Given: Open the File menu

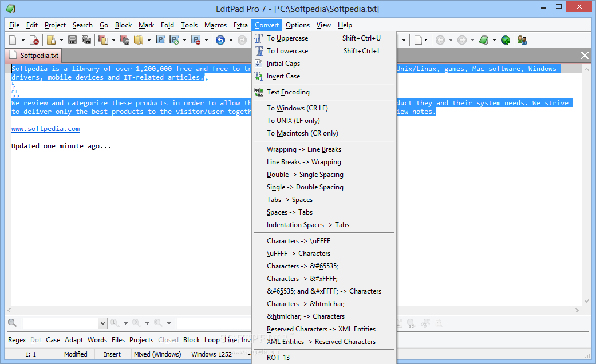Looking at the screenshot, I should [x=14, y=25].
